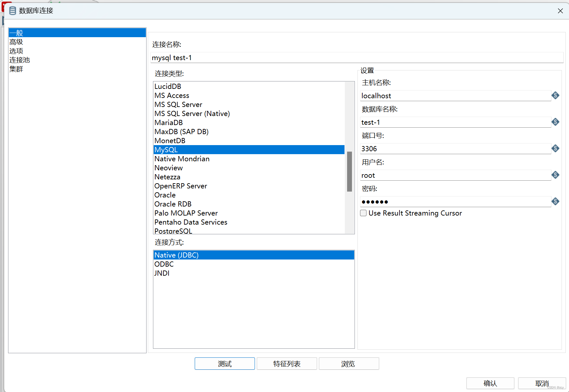Confirm with the 确认 button
The width and height of the screenshot is (569, 392).
coord(490,383)
